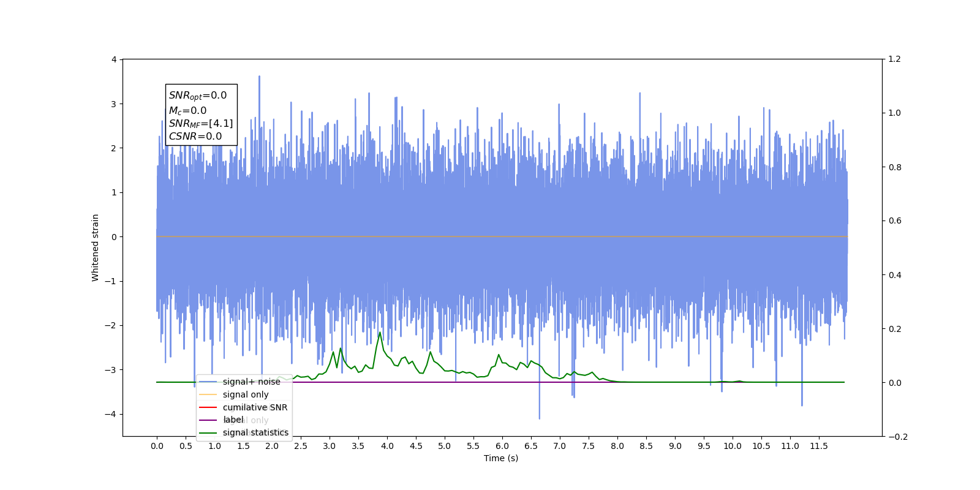Click the 7.5 tick on the time axis
This screenshot has width=980, height=490.
(x=589, y=446)
